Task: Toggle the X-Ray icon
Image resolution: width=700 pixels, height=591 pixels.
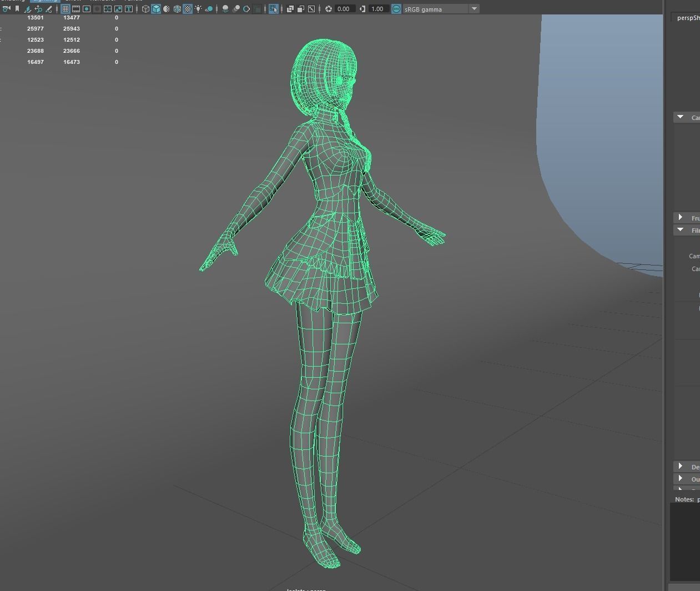Action: coord(290,9)
